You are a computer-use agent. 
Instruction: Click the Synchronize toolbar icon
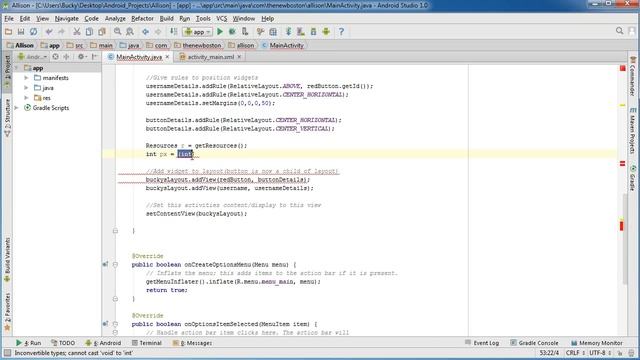33,31
